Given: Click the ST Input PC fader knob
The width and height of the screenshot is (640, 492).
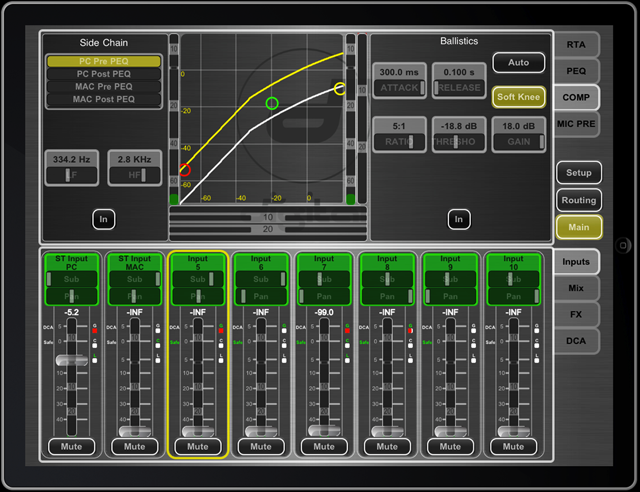Looking at the screenshot, I should 71,360.
